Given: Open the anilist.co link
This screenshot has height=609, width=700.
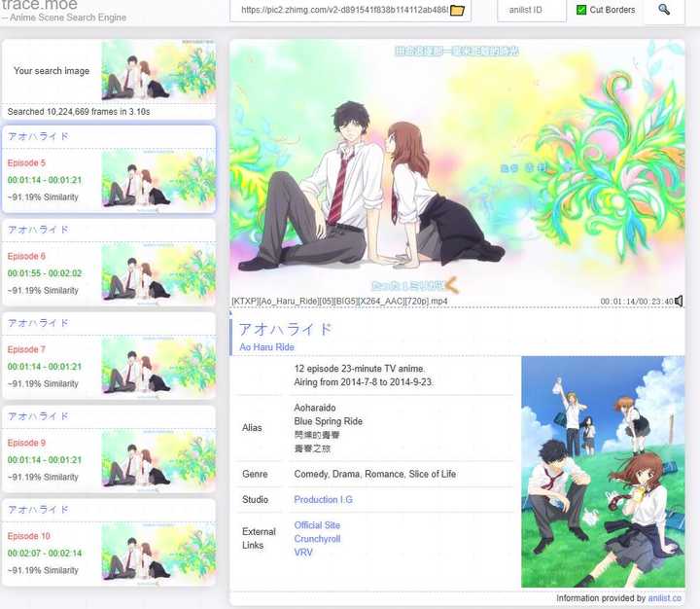Looking at the screenshot, I should (665, 598).
